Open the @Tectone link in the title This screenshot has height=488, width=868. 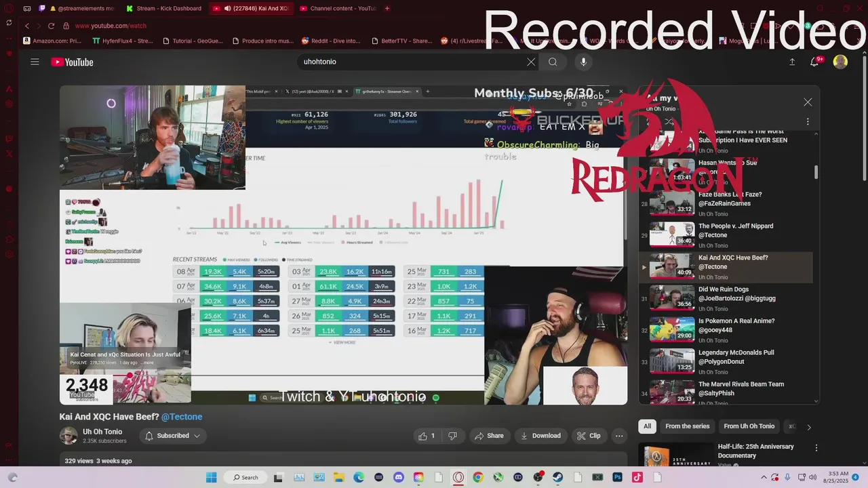coord(182,417)
